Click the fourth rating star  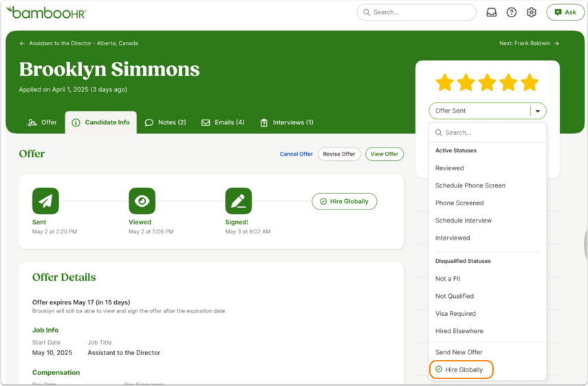click(x=508, y=82)
